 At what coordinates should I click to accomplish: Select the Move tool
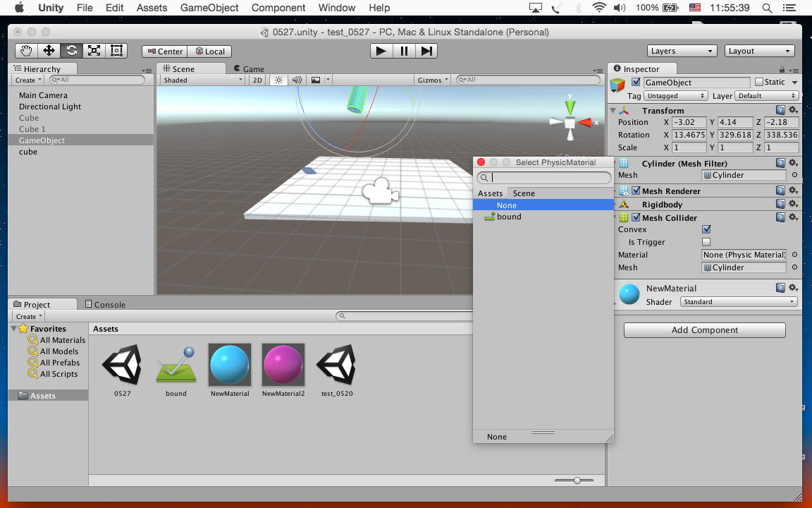click(49, 51)
